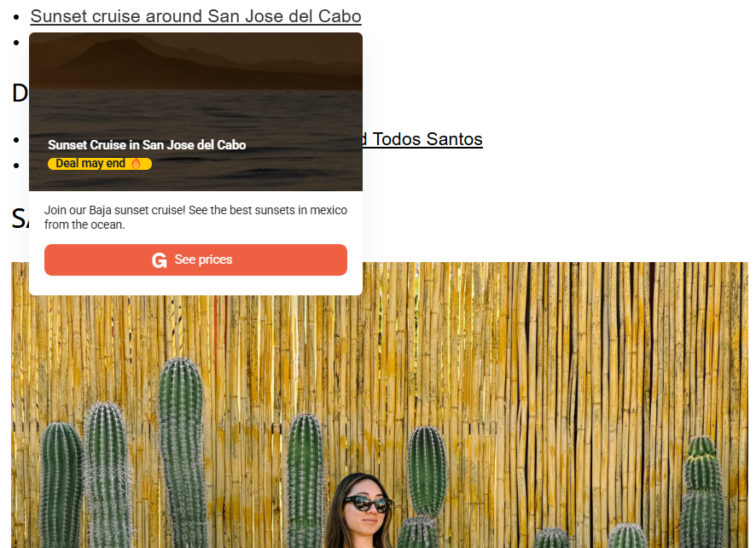Click the G logo icon on the orange button

click(159, 260)
